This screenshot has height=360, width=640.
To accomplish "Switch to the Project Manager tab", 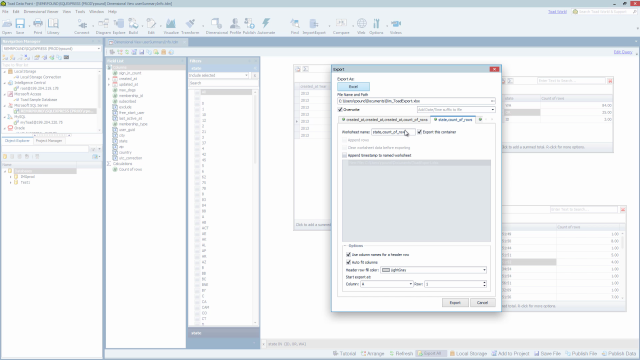I will coord(49,140).
